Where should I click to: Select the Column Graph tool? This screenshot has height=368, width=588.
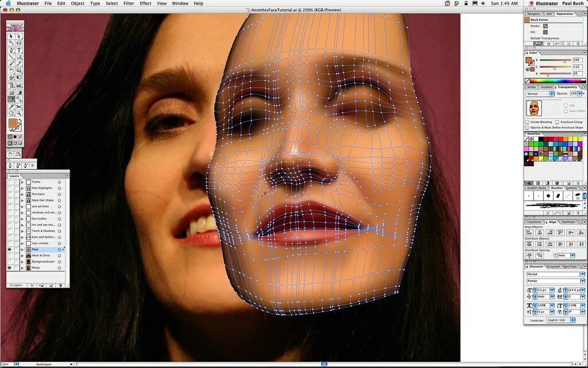tap(19, 85)
